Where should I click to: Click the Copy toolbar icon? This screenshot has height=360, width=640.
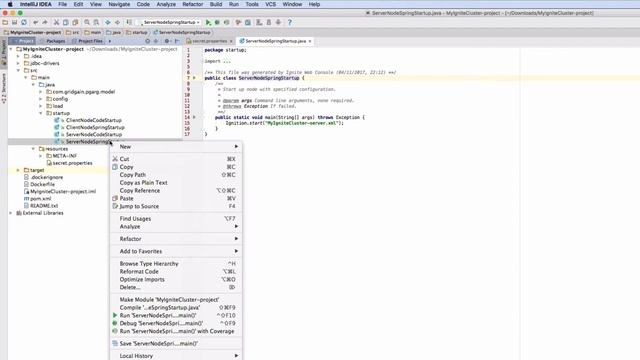[x=66, y=22]
